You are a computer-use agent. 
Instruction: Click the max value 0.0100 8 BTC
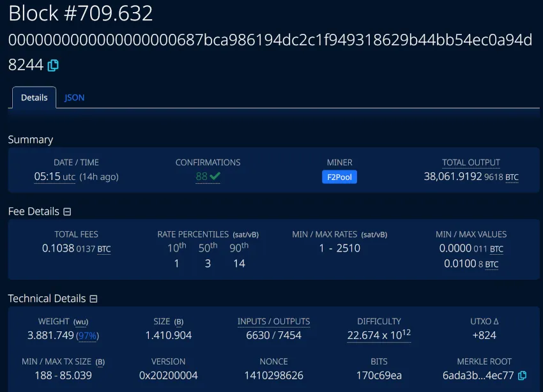[x=471, y=264]
